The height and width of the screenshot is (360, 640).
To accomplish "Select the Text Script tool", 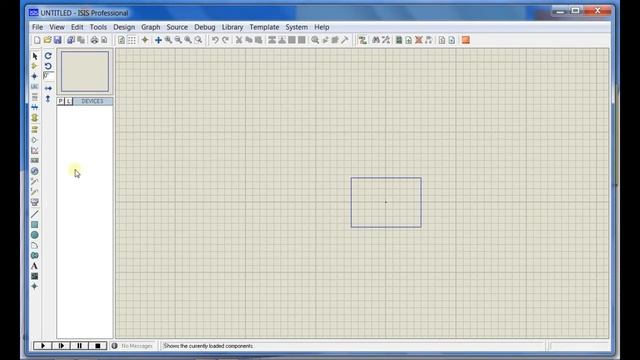I will [35, 97].
